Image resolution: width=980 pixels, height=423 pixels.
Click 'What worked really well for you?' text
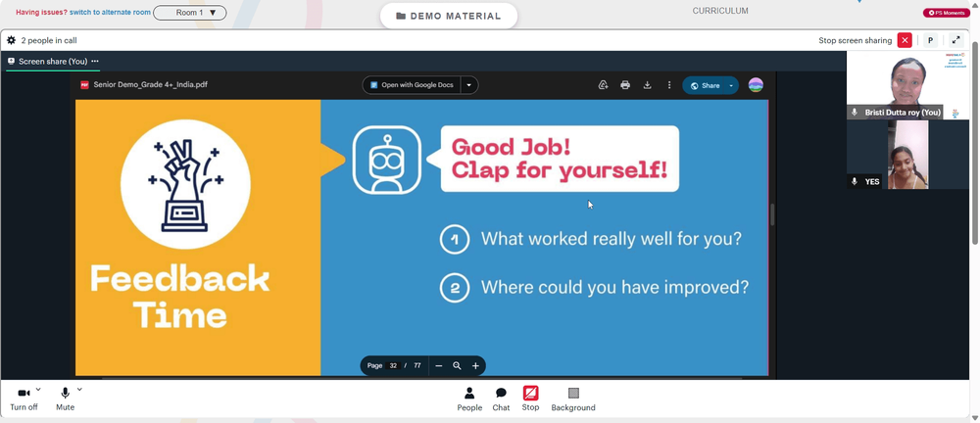coord(611,239)
